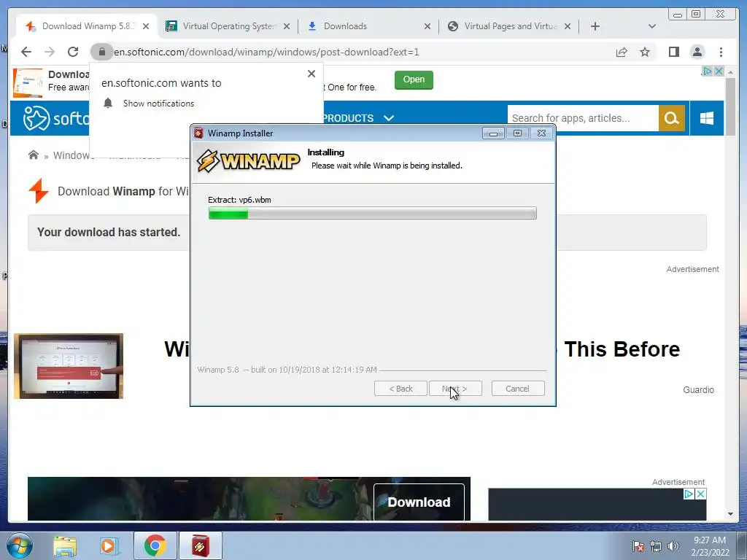Screen dimensions: 747x560
Task: Click the share page icon
Action: (x=622, y=52)
